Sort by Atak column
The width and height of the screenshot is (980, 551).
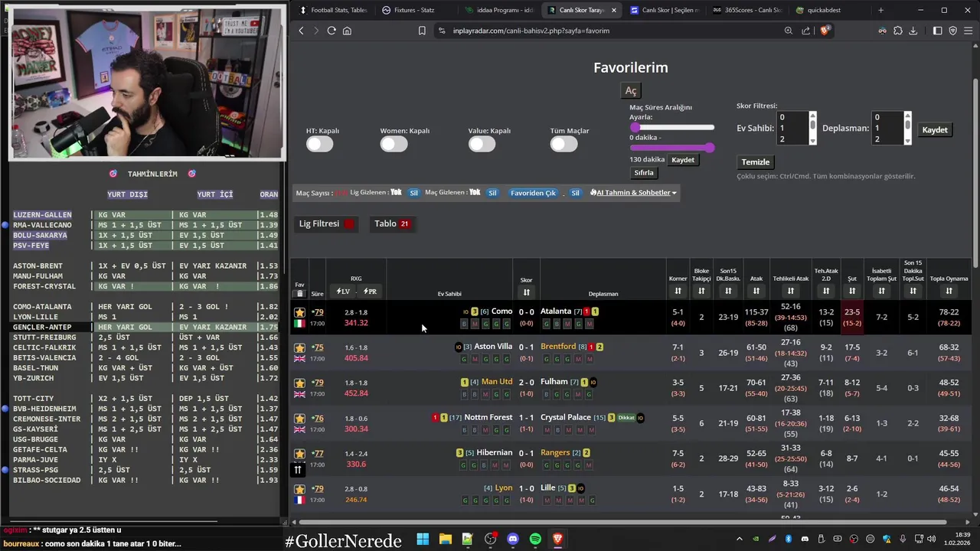pos(756,291)
